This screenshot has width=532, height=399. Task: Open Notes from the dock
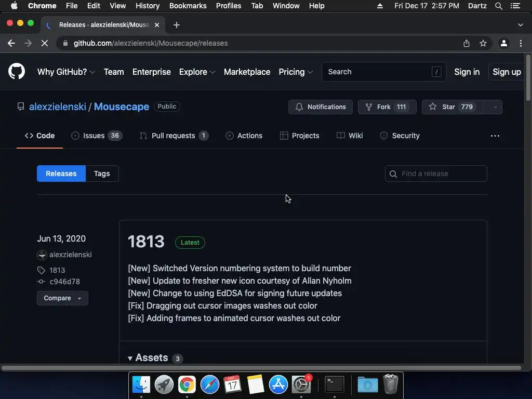tap(256, 384)
